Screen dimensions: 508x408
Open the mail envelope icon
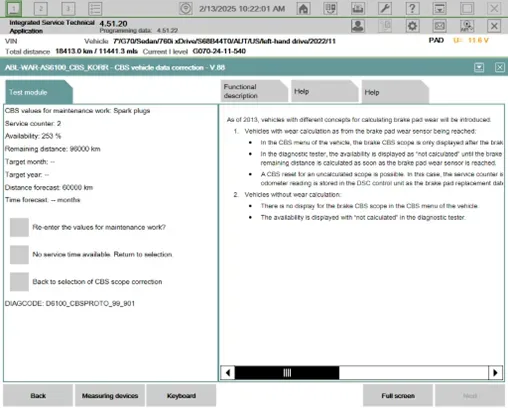(x=440, y=26)
